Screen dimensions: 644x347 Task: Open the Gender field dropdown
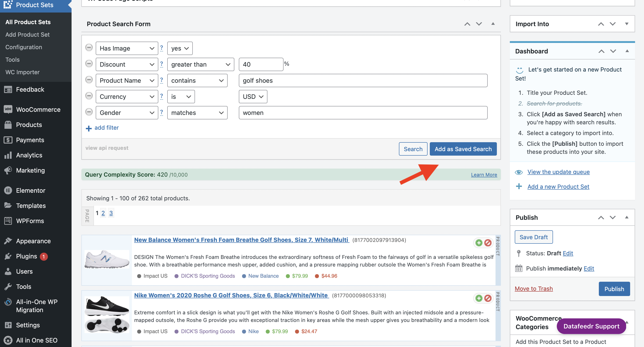coord(127,113)
